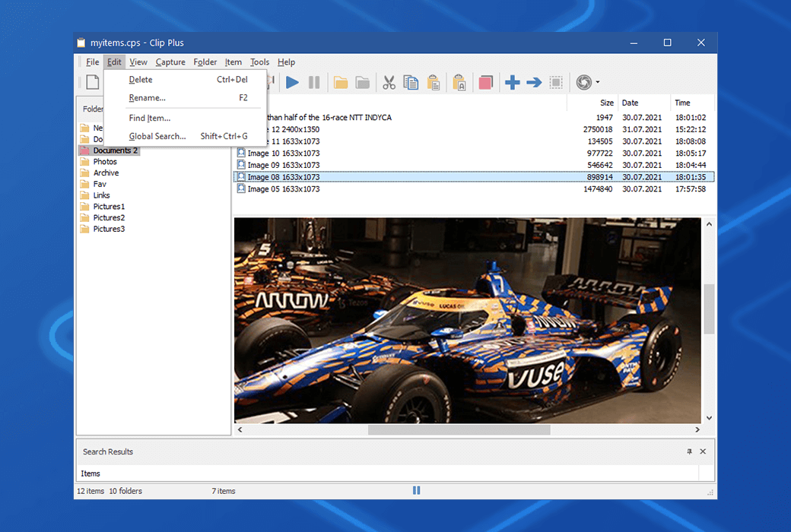Click the horizontal scrollbar thumb under preview
This screenshot has height=532, width=791.
(459, 429)
